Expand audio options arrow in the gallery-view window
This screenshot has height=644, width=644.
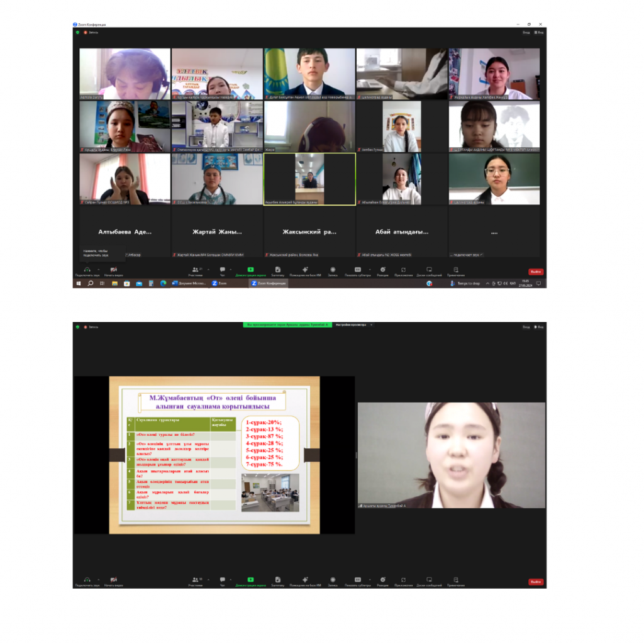99,270
